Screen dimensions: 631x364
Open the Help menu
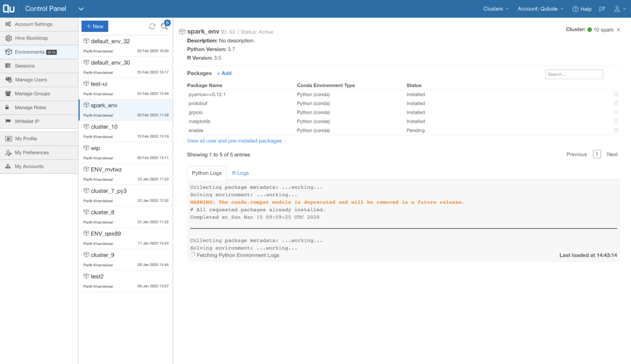(582, 9)
